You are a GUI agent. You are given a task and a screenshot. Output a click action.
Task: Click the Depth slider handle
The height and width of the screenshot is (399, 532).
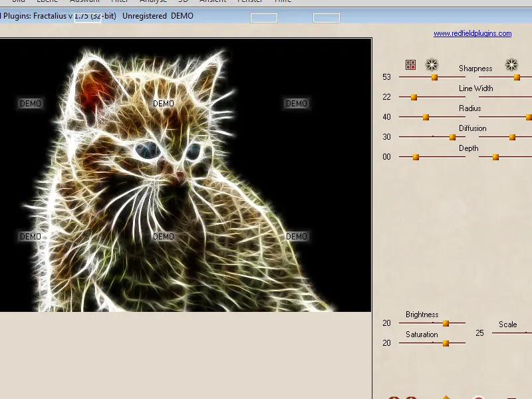pos(416,156)
